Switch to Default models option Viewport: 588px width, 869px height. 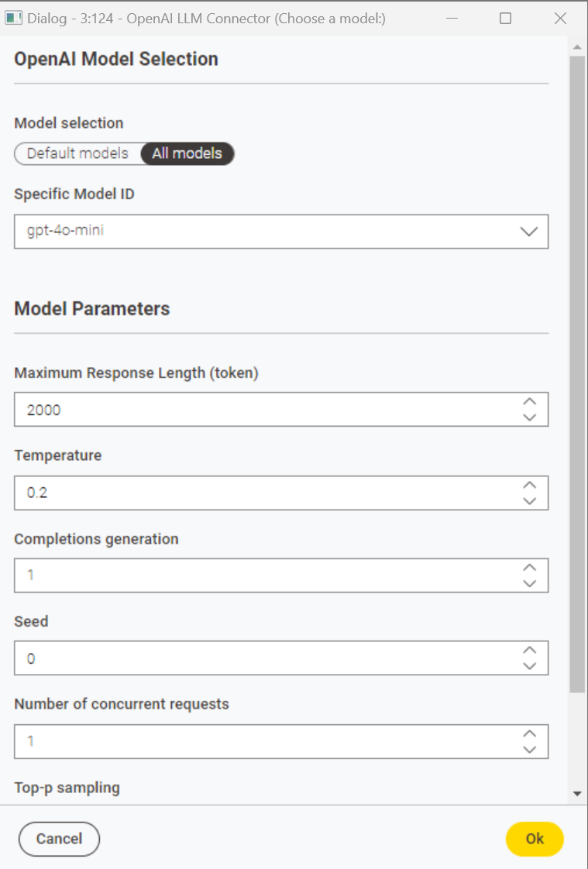(77, 153)
